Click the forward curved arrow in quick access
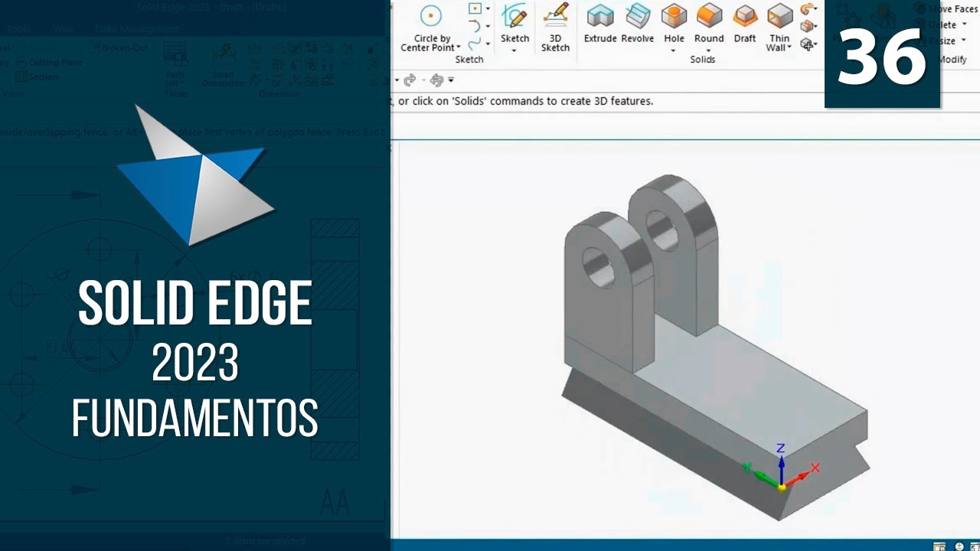The width and height of the screenshot is (980, 551). coord(409,80)
